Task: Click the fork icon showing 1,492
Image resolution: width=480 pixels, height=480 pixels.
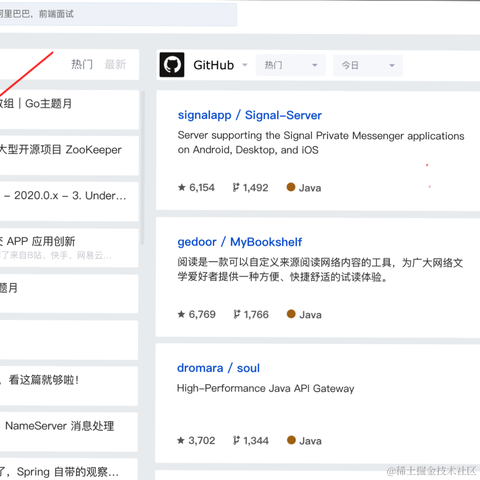Action: 236,187
